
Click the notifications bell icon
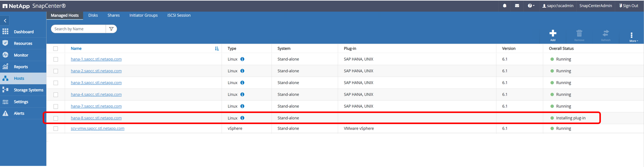point(504,6)
